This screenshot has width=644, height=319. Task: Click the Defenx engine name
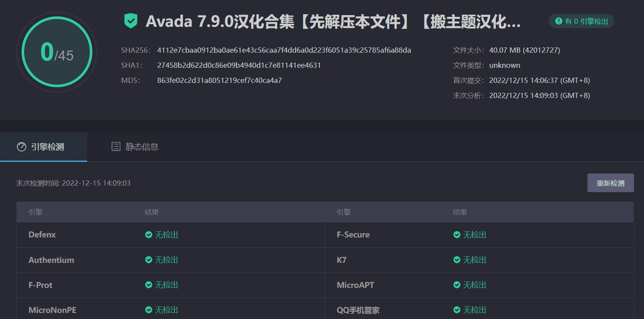click(42, 235)
